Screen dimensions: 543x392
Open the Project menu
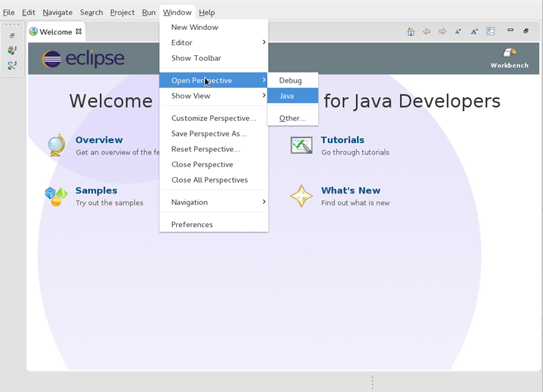tap(122, 13)
